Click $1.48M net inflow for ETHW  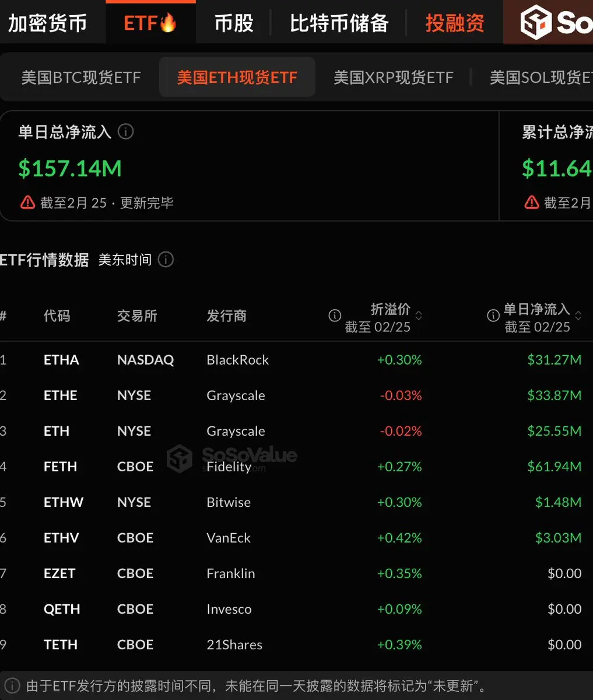[x=559, y=502]
